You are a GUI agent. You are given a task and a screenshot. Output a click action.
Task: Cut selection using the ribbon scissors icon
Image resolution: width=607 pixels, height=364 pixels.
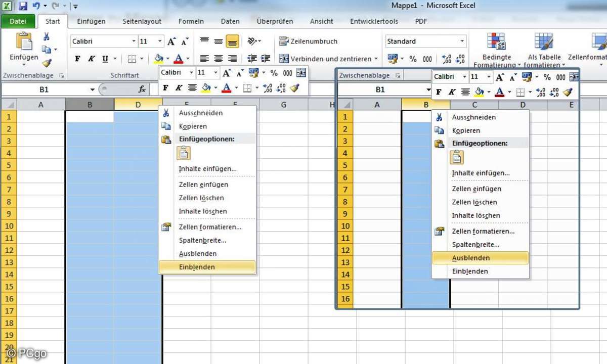point(47,37)
